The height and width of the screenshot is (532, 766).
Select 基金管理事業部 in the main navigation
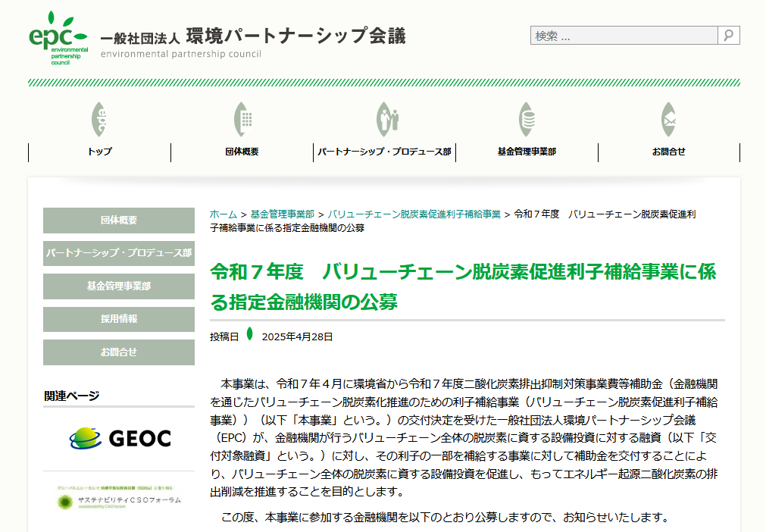click(527, 152)
